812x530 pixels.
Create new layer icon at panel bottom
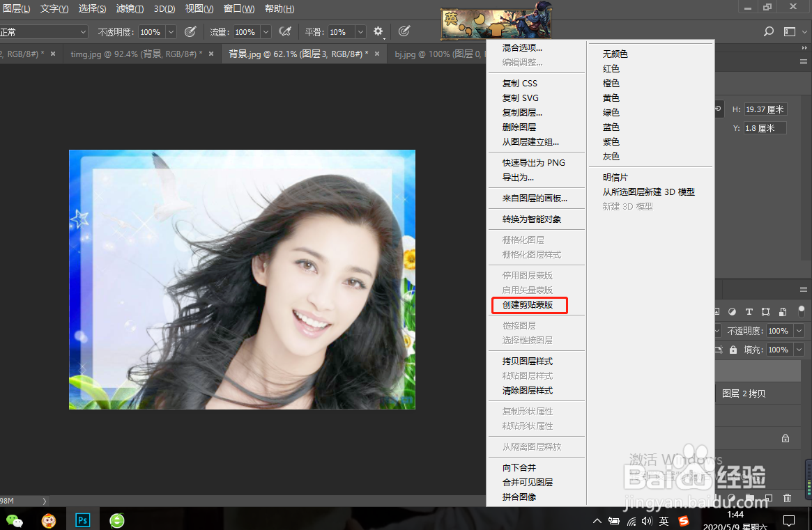(769, 498)
